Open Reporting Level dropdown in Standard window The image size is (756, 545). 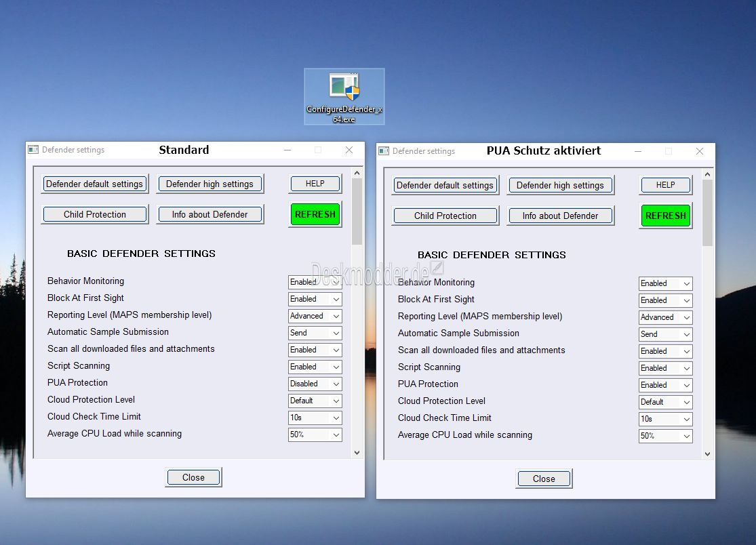pyautogui.click(x=315, y=316)
